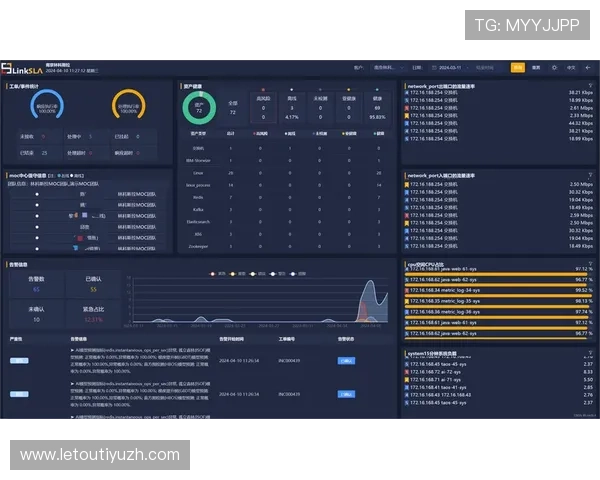
Task: Click the orange button in top toolbar
Action: coord(517,68)
